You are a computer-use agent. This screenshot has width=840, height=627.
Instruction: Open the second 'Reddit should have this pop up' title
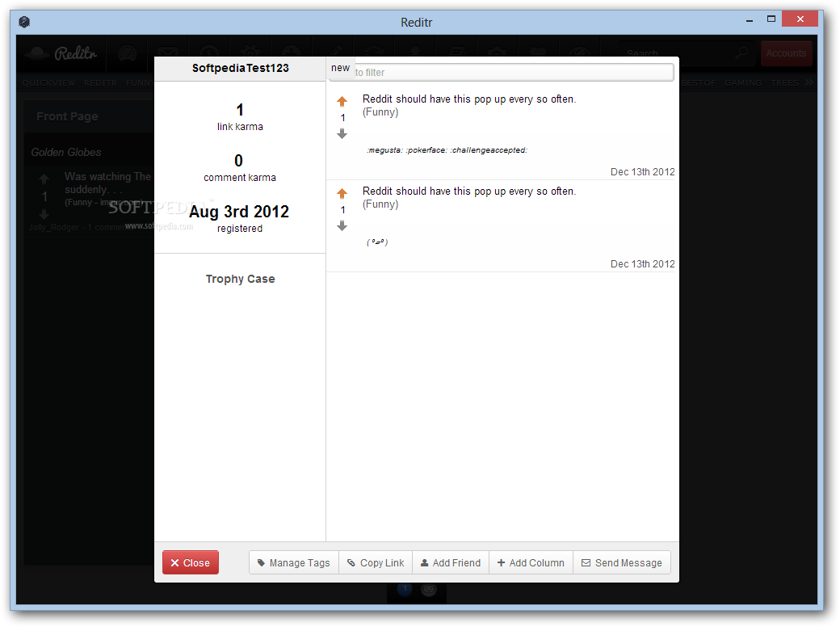pyautogui.click(x=469, y=191)
